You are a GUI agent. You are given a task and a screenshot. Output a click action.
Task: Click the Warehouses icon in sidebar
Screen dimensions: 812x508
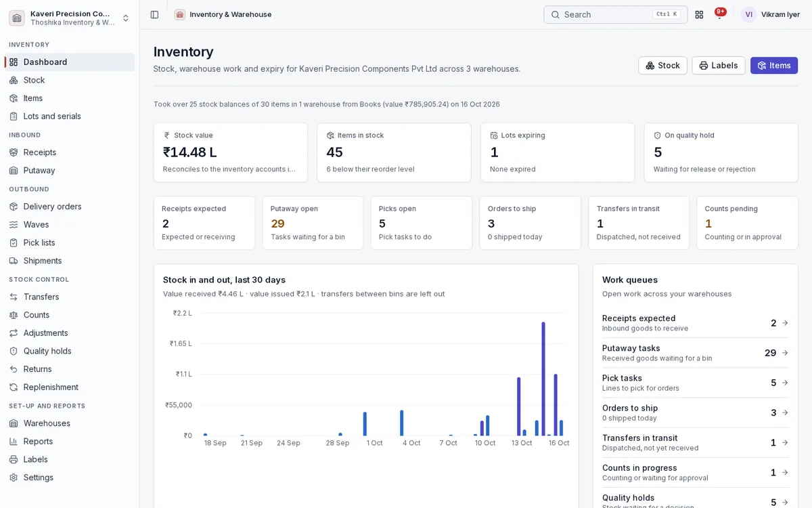tap(14, 423)
